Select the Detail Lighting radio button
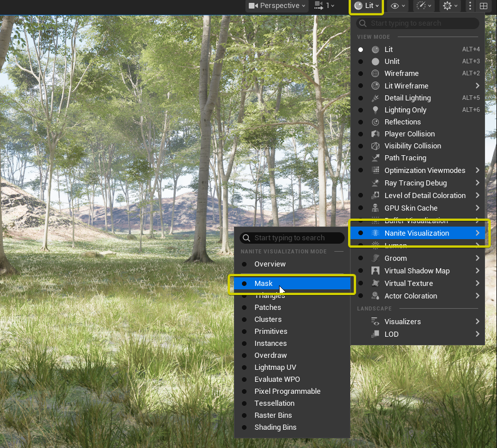497x448 pixels. [x=361, y=98]
